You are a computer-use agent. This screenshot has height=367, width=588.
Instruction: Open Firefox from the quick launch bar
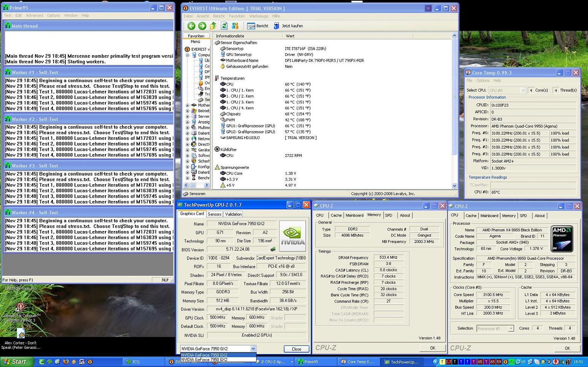[65, 362]
